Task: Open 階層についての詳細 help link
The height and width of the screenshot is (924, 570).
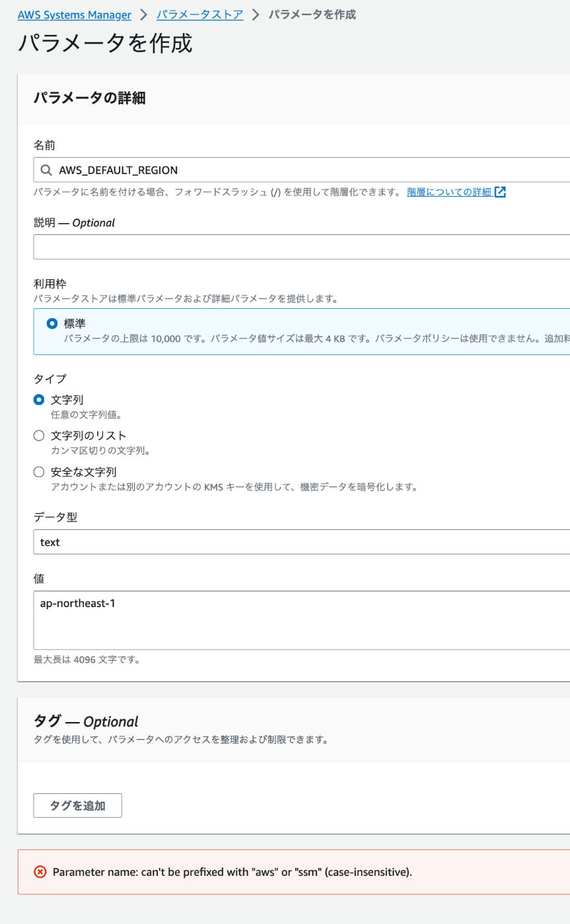Action: (449, 192)
